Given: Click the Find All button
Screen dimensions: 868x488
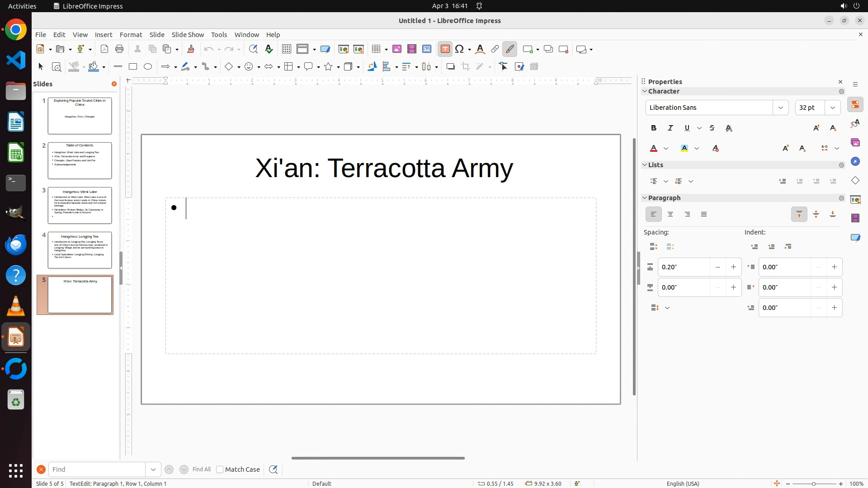Looking at the screenshot, I should pyautogui.click(x=202, y=469).
